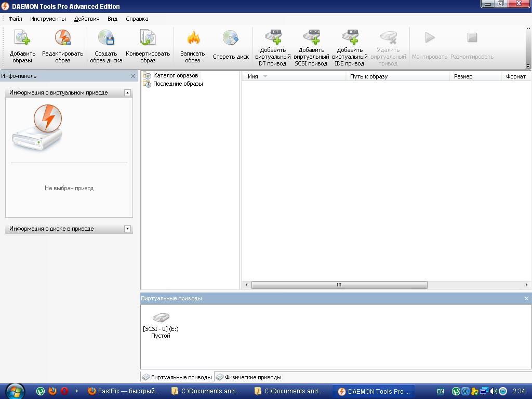Click the Путь к образу column header
Image resolution: width=532 pixels, height=399 pixels.
pyautogui.click(x=397, y=76)
